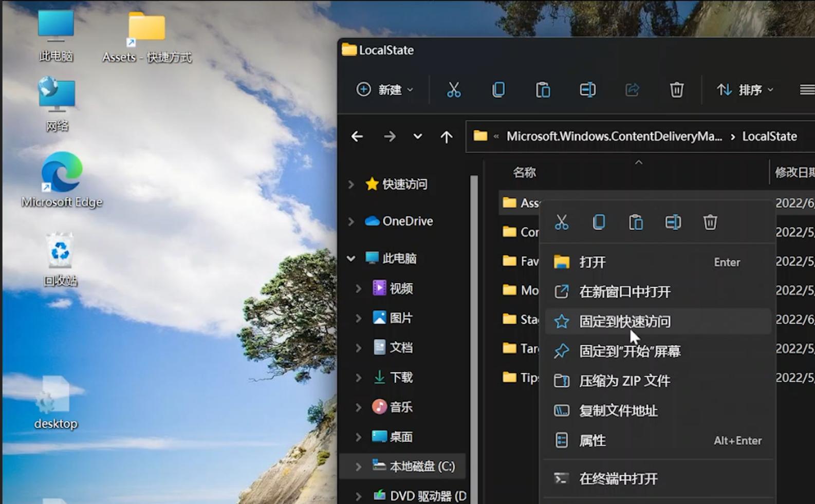Image resolution: width=815 pixels, height=504 pixels.
Task: Click Share icon in Explorer toolbar
Action: [632, 90]
